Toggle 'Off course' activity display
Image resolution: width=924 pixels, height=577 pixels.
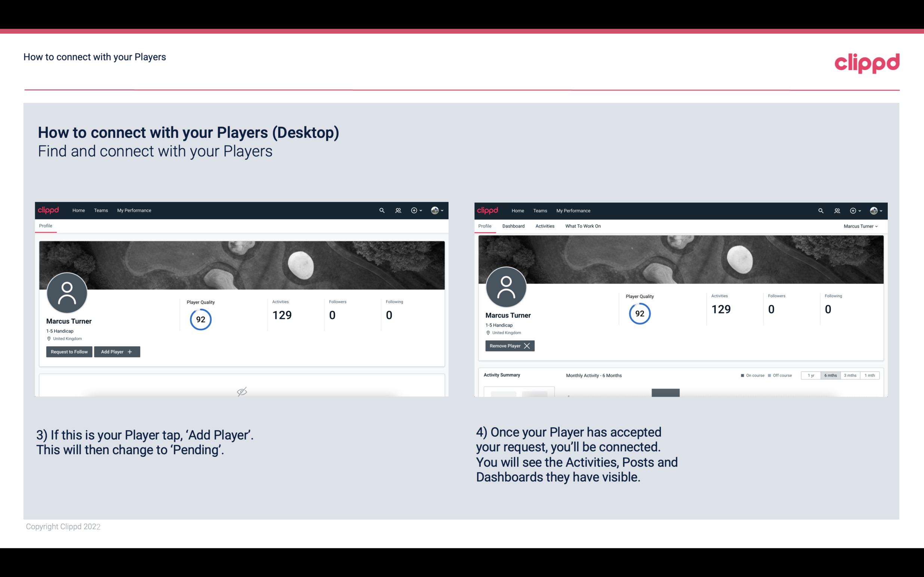[x=780, y=375]
